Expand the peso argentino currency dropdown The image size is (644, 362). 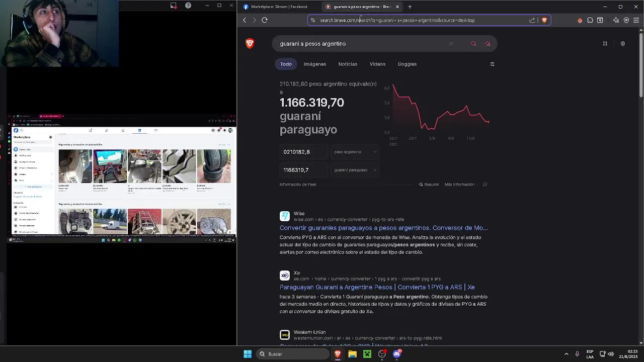(355, 152)
